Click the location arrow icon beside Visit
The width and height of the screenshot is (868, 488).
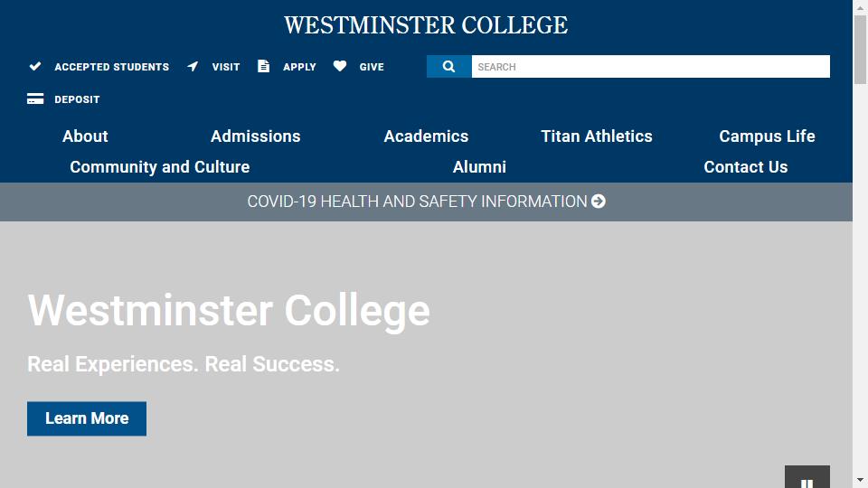pyautogui.click(x=193, y=67)
